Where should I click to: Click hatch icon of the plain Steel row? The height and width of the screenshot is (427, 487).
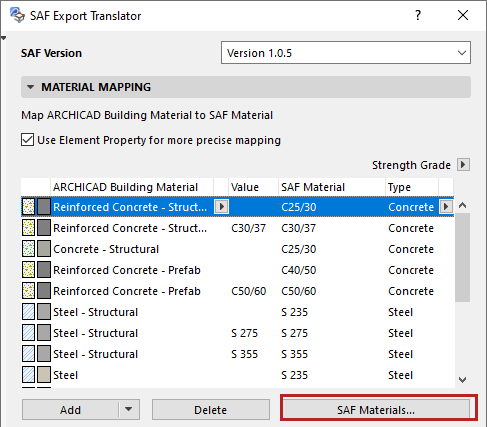28,375
